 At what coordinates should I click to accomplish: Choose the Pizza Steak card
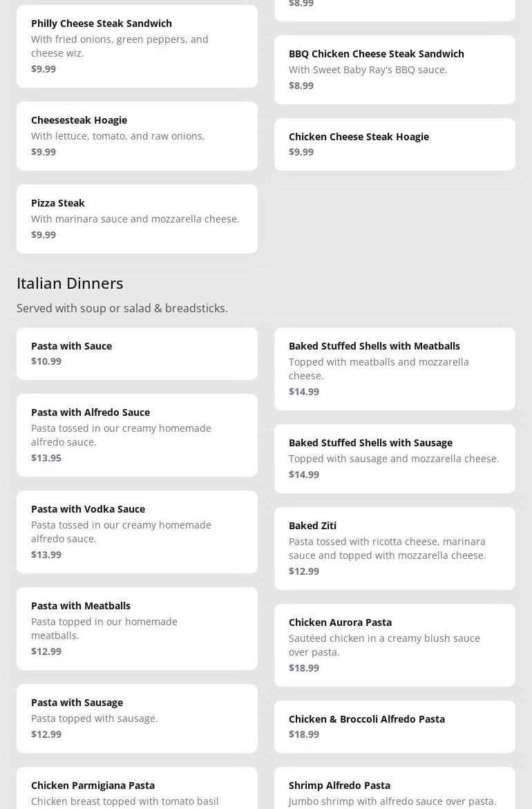pyautogui.click(x=137, y=218)
